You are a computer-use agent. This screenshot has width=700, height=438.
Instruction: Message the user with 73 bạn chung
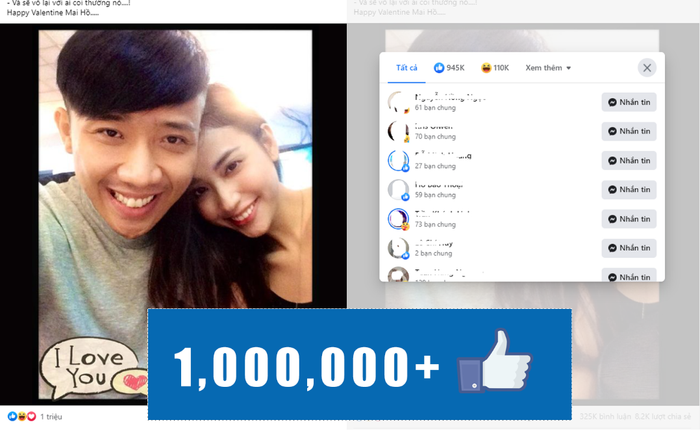(629, 219)
